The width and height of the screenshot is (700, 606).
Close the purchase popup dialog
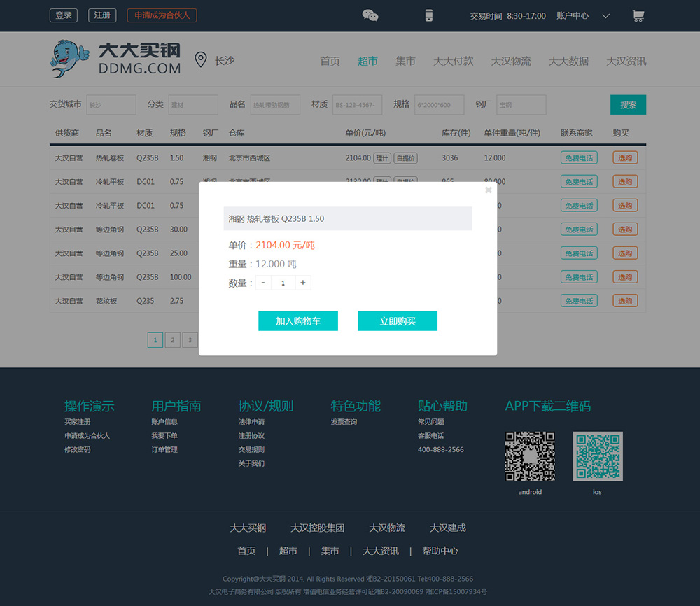point(488,190)
